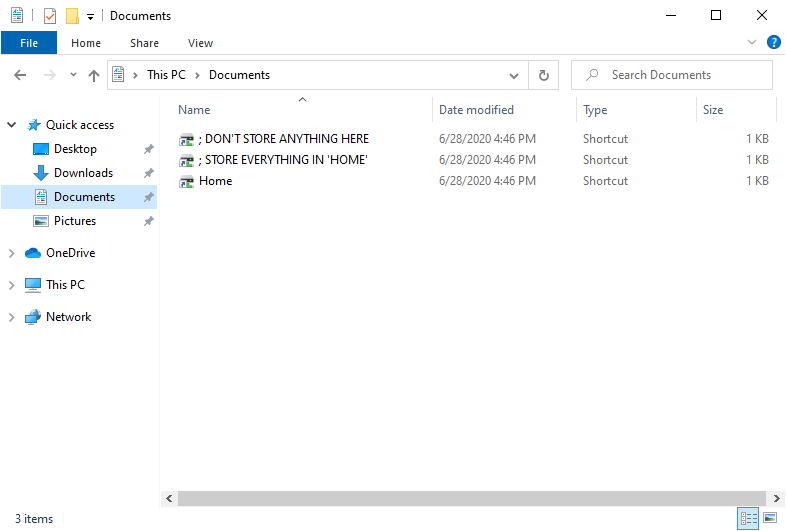
Task: Open the File menu
Action: point(29,43)
